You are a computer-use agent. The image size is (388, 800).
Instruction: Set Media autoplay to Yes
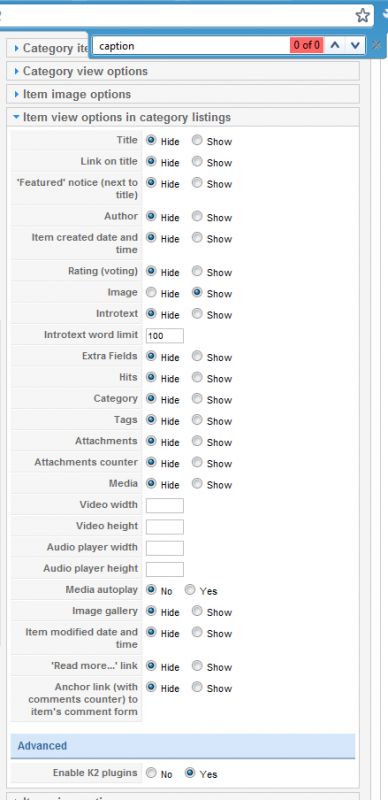tap(190, 590)
